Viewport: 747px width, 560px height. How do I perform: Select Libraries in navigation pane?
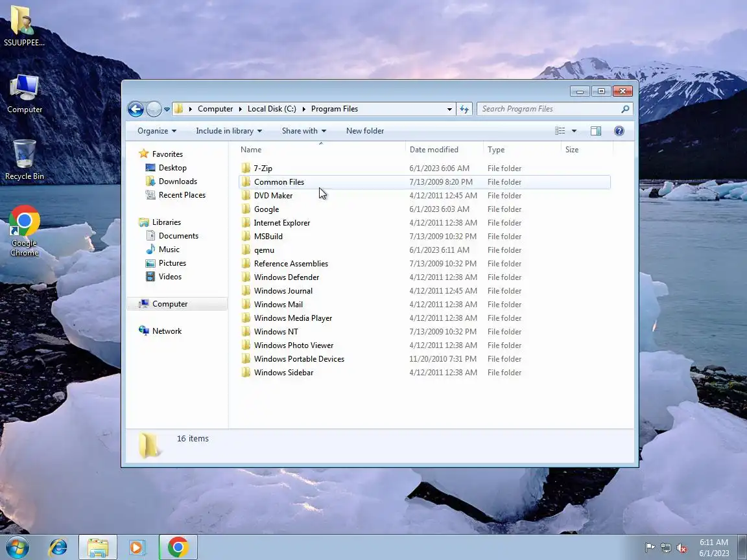[x=166, y=222]
